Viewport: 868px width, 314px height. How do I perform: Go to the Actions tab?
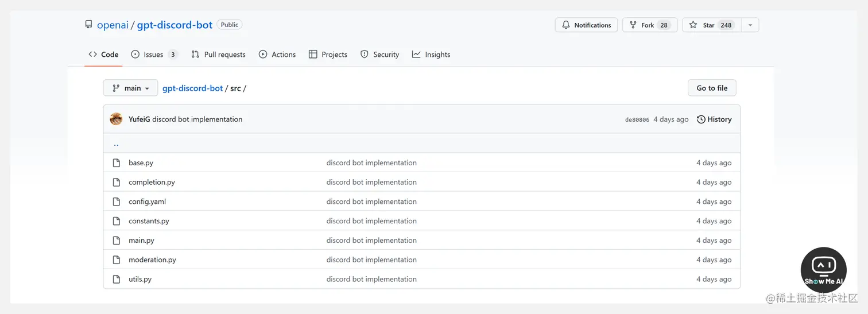(277, 55)
